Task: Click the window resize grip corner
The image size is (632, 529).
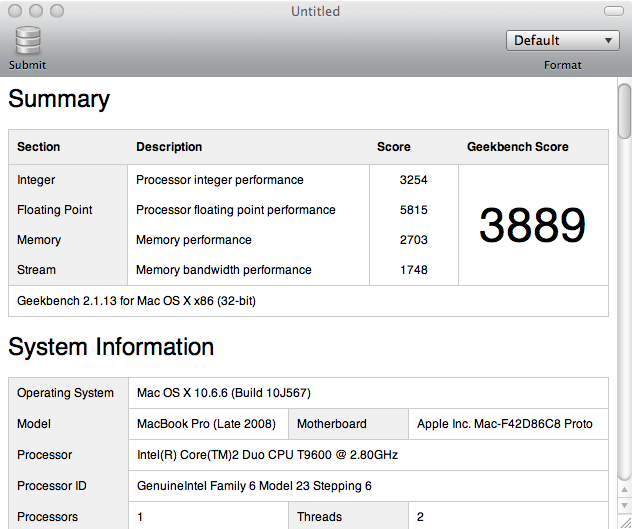Action: (625, 522)
